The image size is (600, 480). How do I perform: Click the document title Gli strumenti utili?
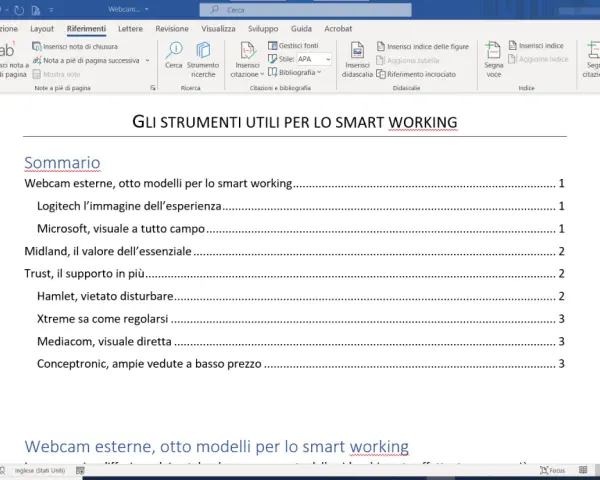coord(295,122)
